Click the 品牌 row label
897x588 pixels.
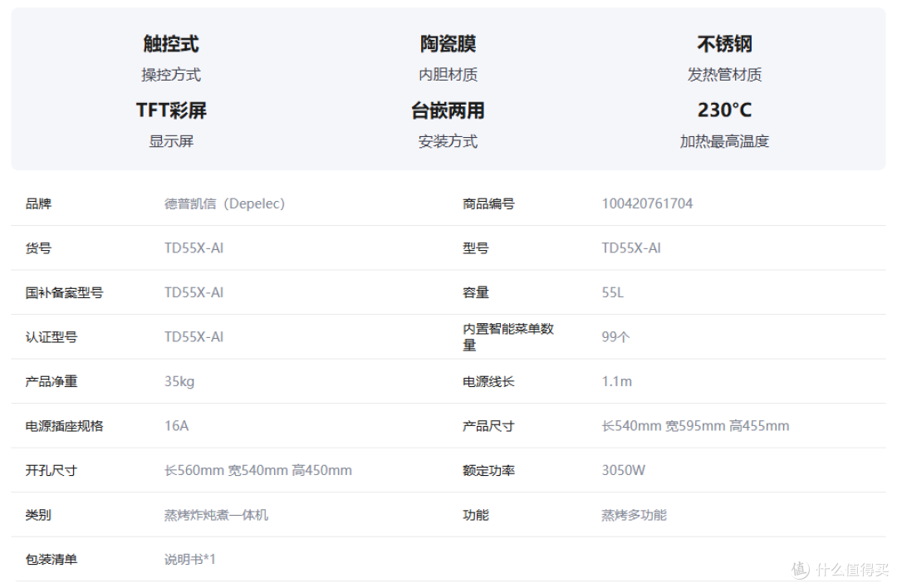38,203
